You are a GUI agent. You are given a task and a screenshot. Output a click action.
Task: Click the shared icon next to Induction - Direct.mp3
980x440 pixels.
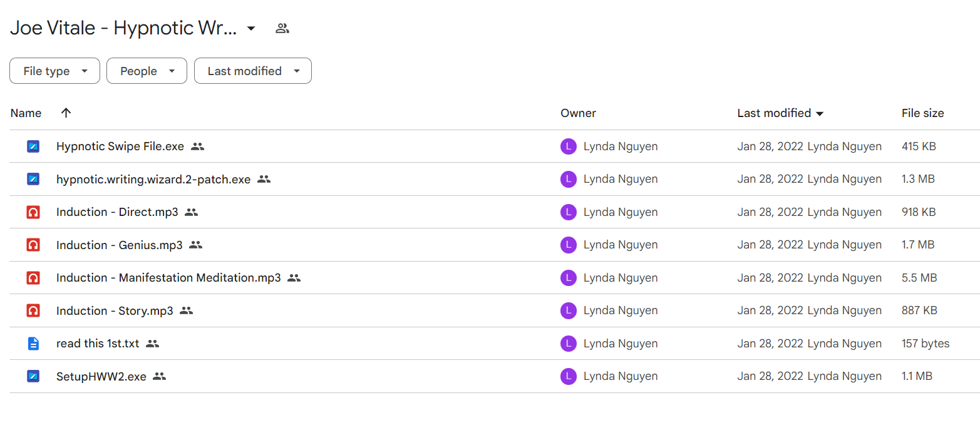pyautogui.click(x=192, y=212)
